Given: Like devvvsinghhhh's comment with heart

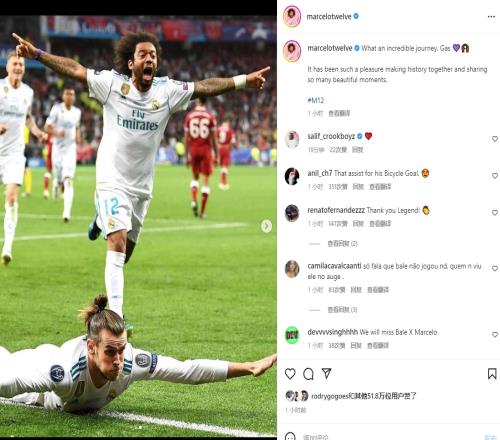Looking at the screenshot, I should click(495, 335).
